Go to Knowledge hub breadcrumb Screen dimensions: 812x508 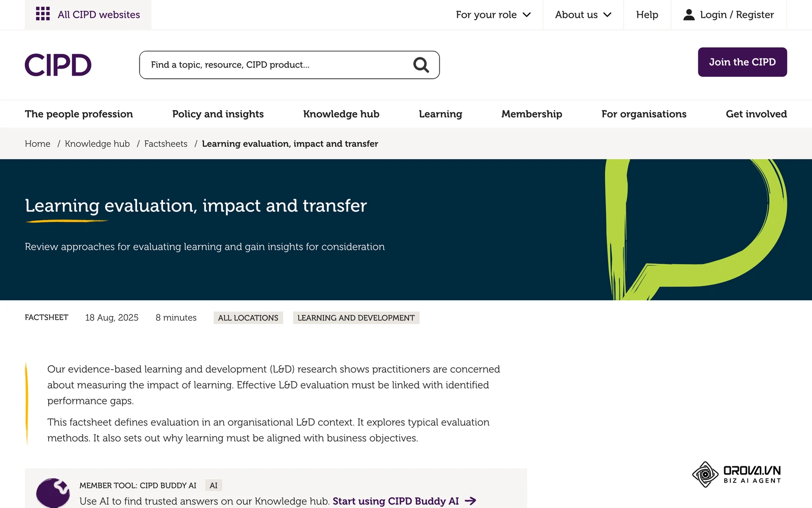(97, 144)
